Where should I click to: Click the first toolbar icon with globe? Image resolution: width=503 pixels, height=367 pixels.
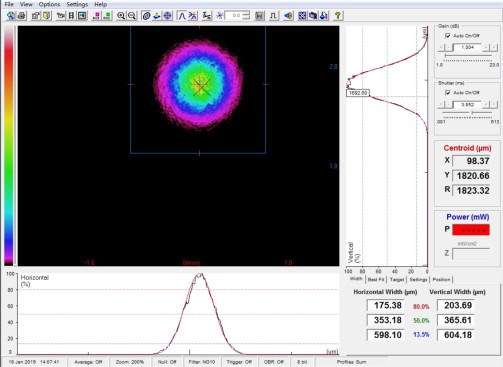coord(11,15)
